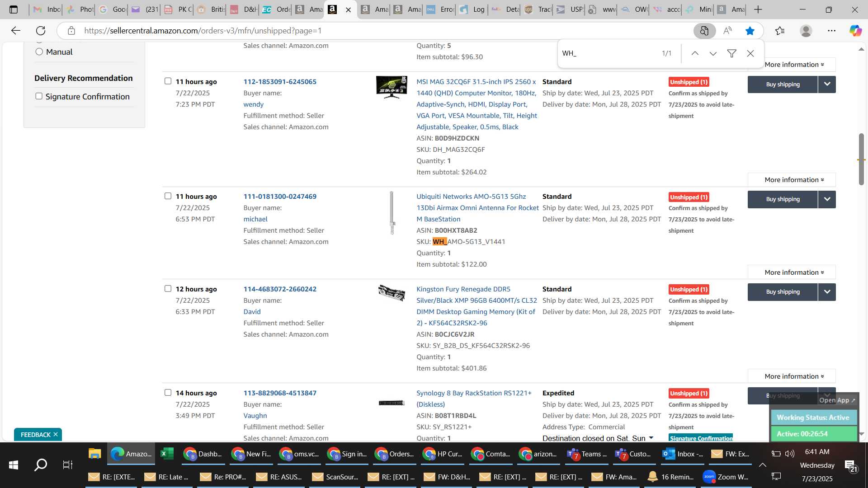Show hidden system tray icons

[x=763, y=465]
